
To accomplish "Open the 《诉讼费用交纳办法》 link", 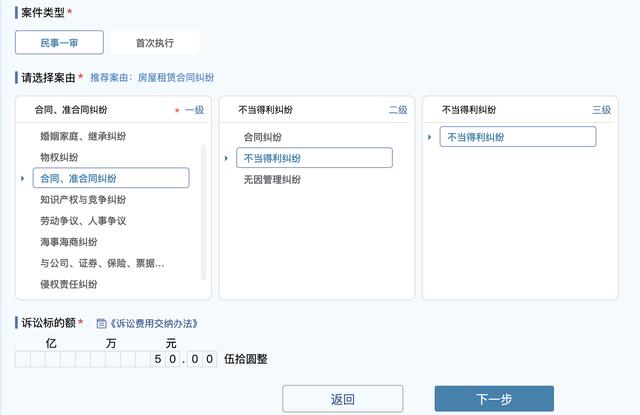I will coord(154,324).
